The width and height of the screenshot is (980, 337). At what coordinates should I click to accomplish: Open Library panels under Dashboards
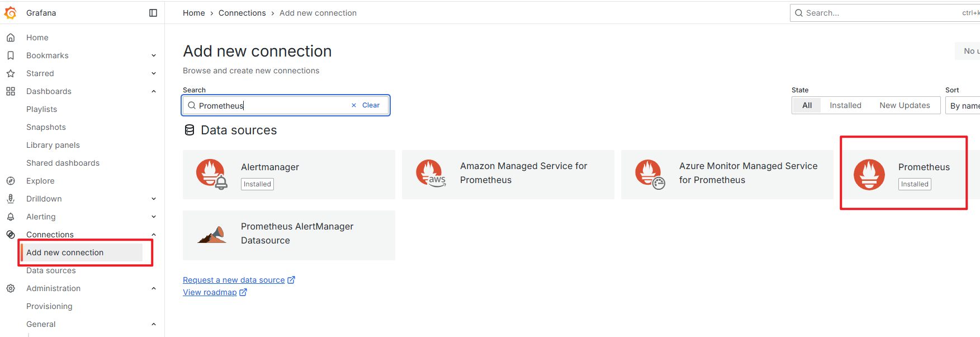[53, 145]
